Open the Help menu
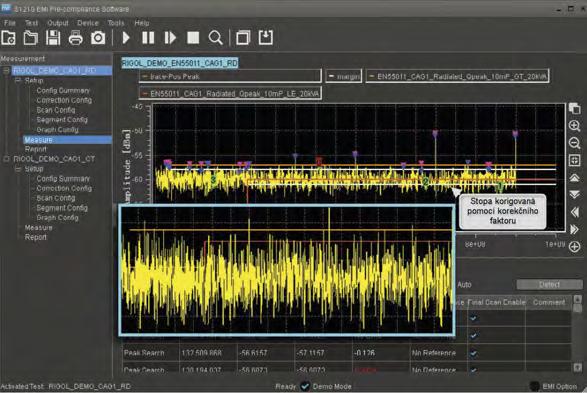Viewport: 587px width, 393px height. pyautogui.click(x=142, y=23)
